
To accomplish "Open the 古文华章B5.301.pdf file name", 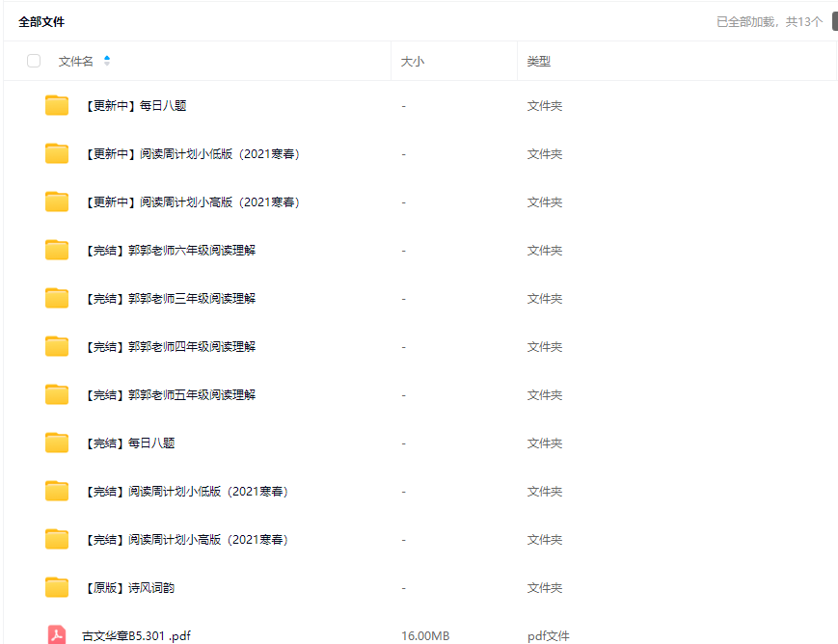I will [136, 636].
